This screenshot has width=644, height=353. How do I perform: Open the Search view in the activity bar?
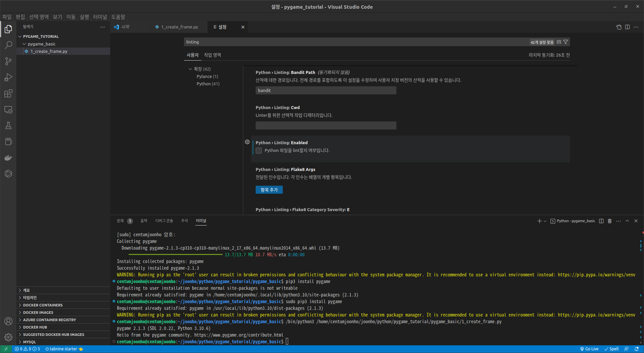[8, 45]
